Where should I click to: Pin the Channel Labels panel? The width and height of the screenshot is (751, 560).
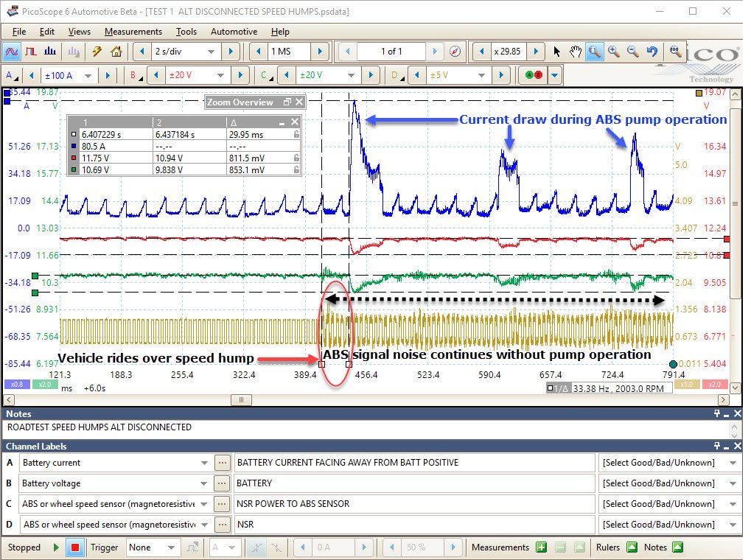[x=717, y=446]
